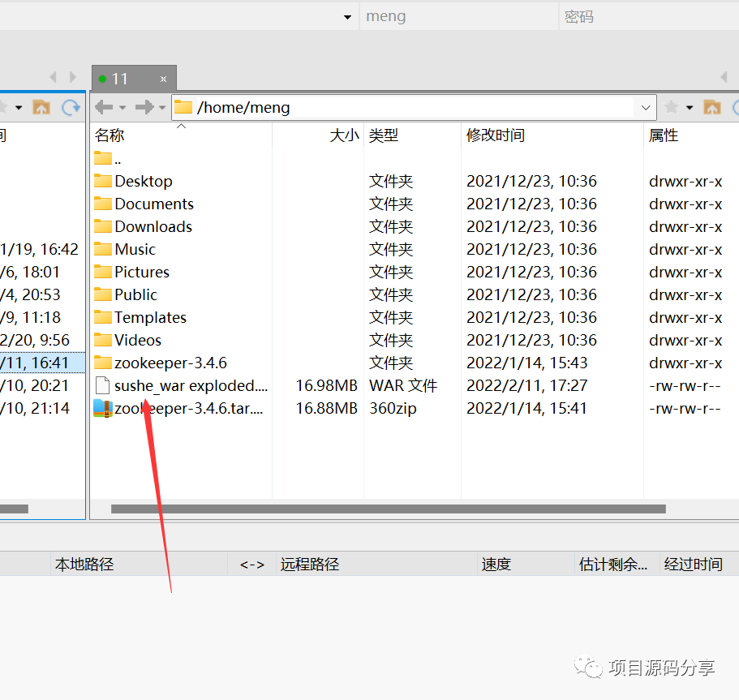This screenshot has width=739, height=700.
Task: Open the back-button history dropdown arrow
Action: 121,106
